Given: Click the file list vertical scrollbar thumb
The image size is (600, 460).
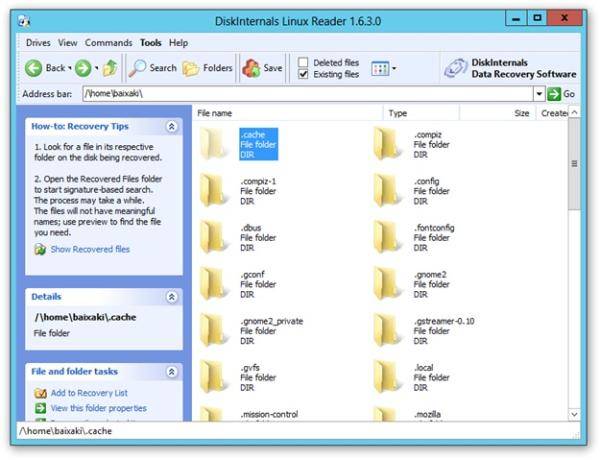Looking at the screenshot, I should pos(574,164).
